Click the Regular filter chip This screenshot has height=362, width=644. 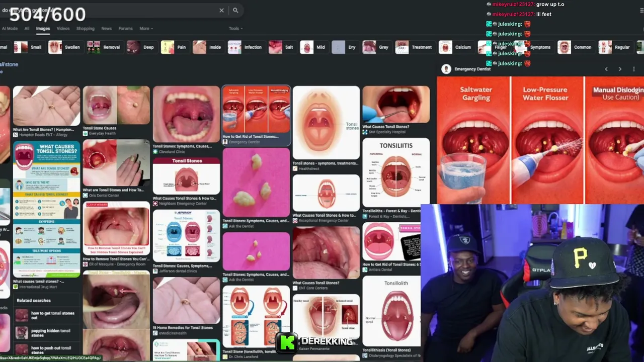click(x=615, y=47)
